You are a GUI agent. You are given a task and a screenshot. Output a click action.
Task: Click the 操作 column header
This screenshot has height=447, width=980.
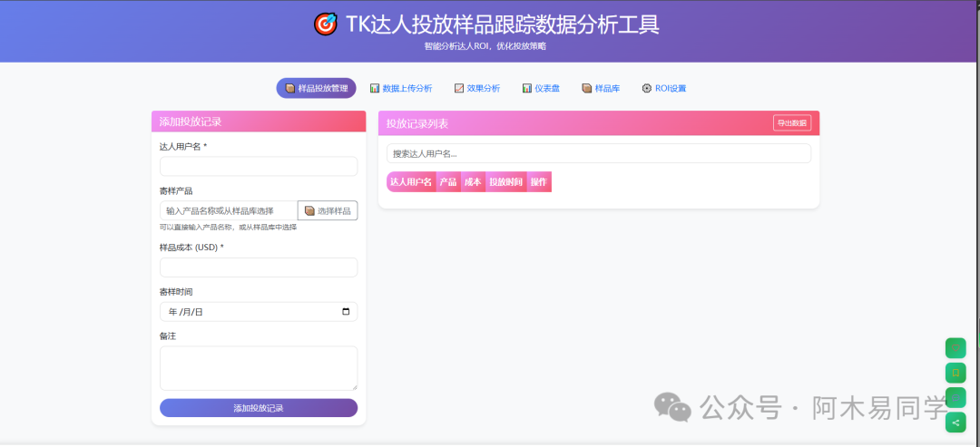click(539, 181)
